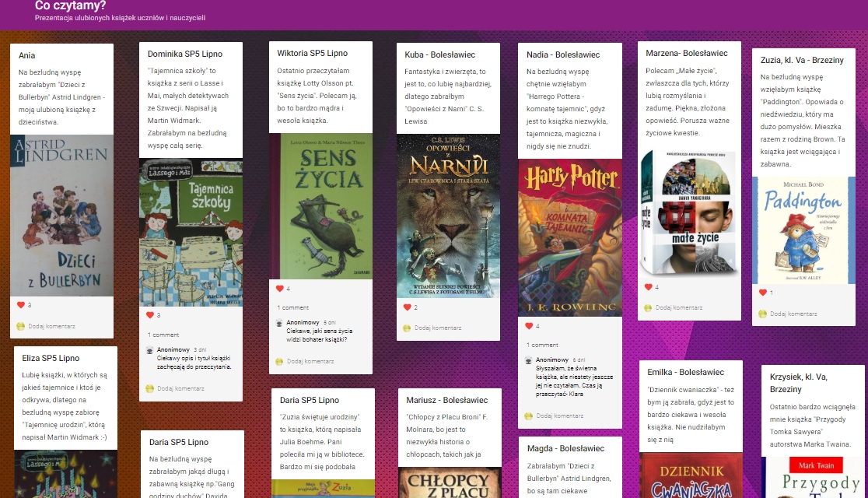This screenshot has width=868, height=498.
Task: Open Paddington book cover image
Action: click(x=803, y=230)
